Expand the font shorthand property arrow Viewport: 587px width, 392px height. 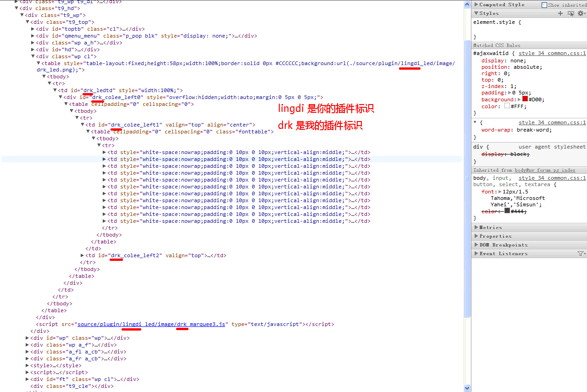[499, 192]
